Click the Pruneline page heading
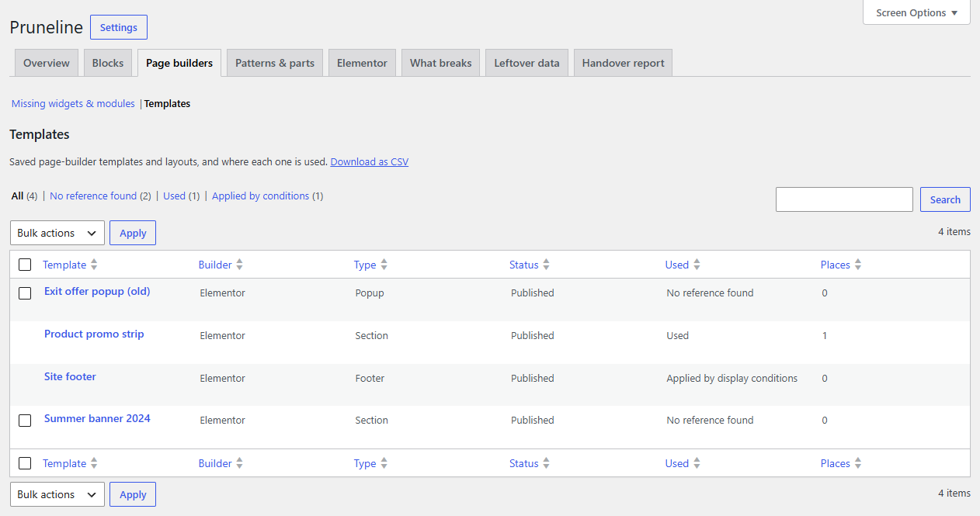Screen dimensions: 980x516 pyautogui.click(x=46, y=27)
